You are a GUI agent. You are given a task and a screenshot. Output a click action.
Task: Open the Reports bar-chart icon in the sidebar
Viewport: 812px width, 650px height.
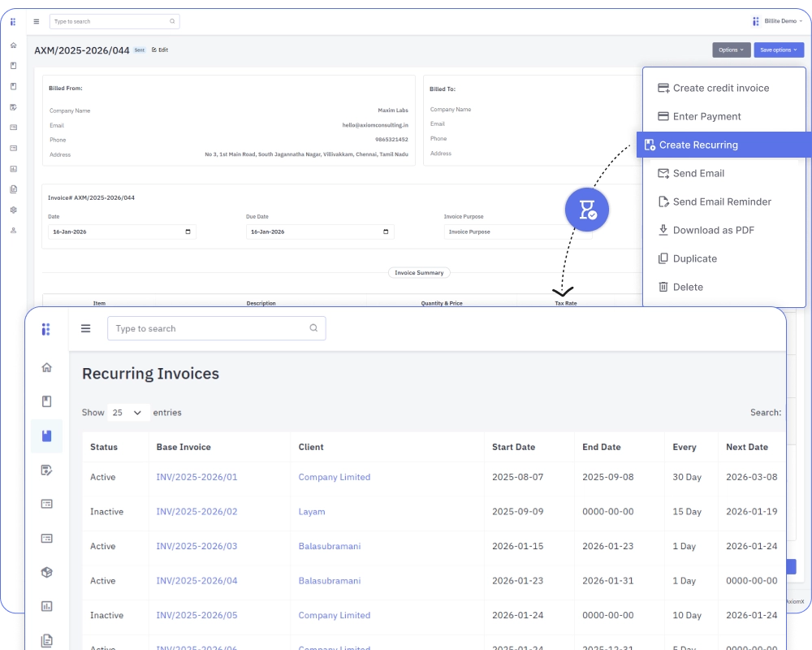46,606
